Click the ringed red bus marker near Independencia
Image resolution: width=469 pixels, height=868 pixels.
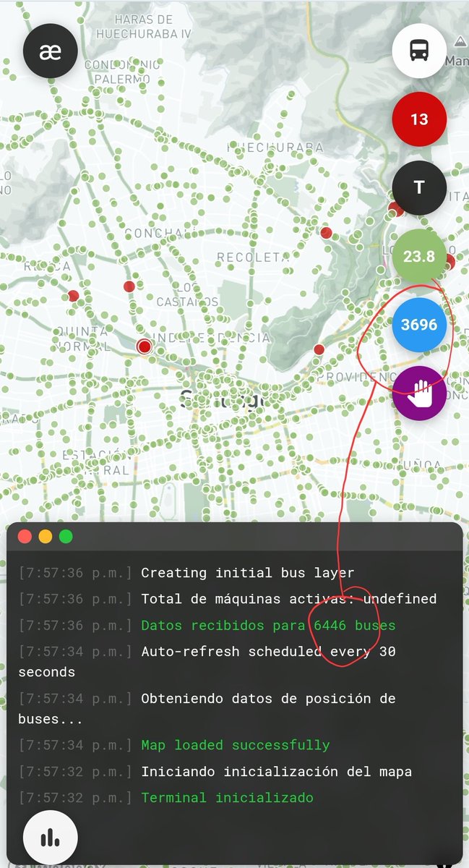[x=145, y=346]
